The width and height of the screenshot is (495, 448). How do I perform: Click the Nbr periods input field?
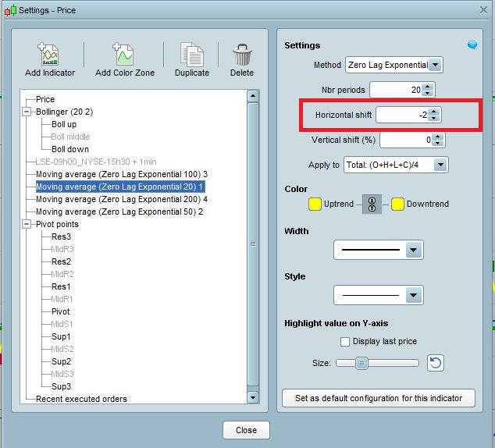coord(396,90)
